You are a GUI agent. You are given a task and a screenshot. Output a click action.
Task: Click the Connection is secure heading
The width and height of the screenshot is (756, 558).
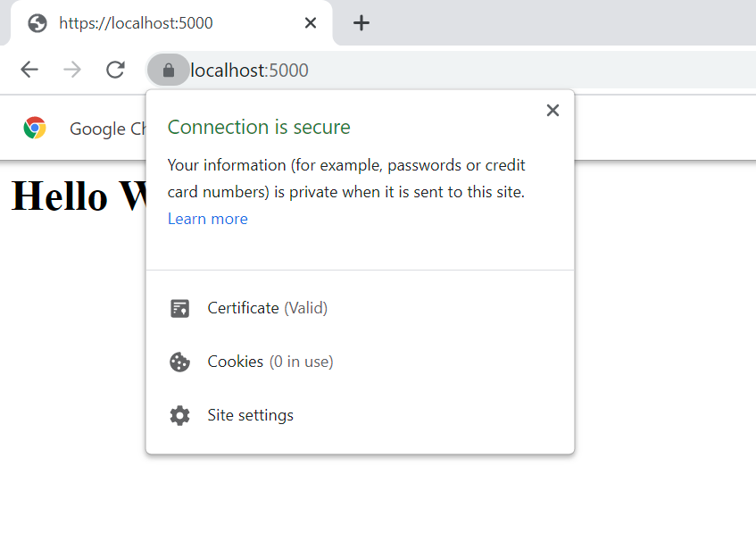click(259, 127)
